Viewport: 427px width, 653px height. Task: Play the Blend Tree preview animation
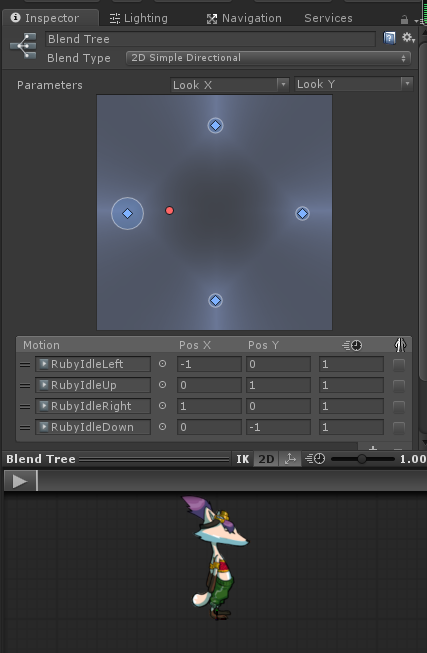point(20,481)
